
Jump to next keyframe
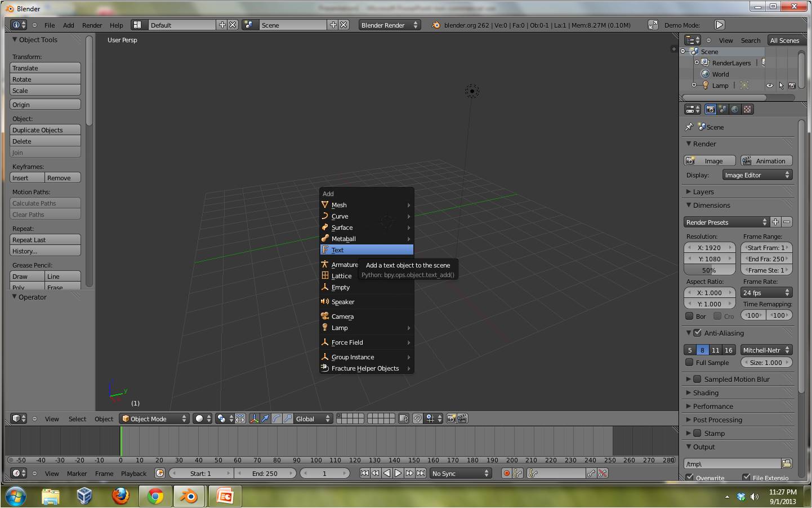[409, 473]
